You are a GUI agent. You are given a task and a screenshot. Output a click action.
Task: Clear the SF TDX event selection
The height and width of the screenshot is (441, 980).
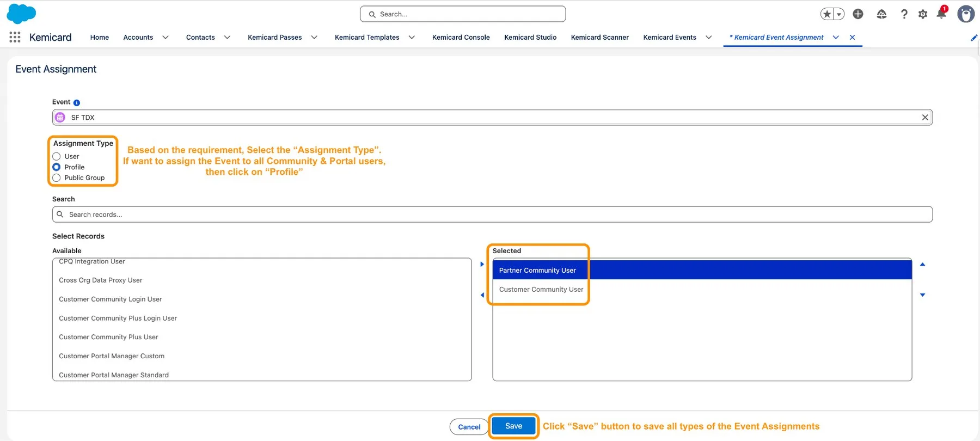[924, 117]
